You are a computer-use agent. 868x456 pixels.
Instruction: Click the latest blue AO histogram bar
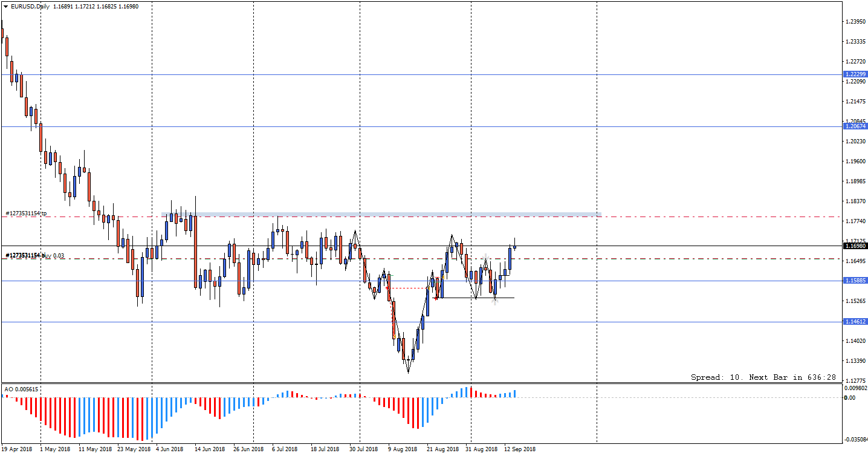[x=515, y=394]
